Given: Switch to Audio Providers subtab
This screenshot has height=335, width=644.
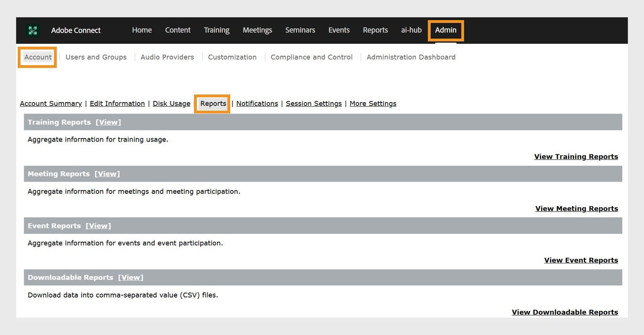Looking at the screenshot, I should pos(167,57).
